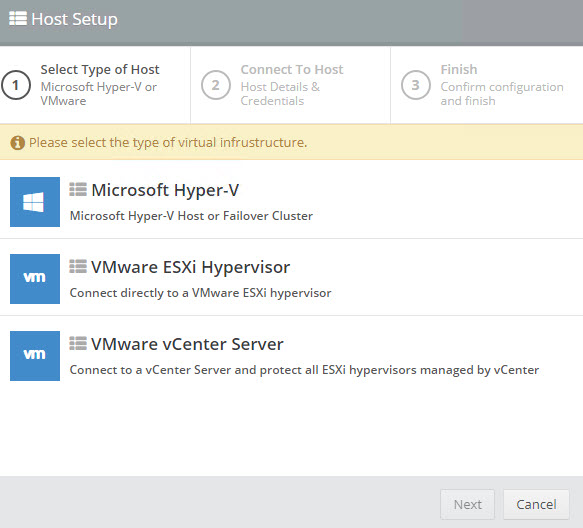Click the VMware ESXi Hypervisor vm logo tile

[x=35, y=279]
